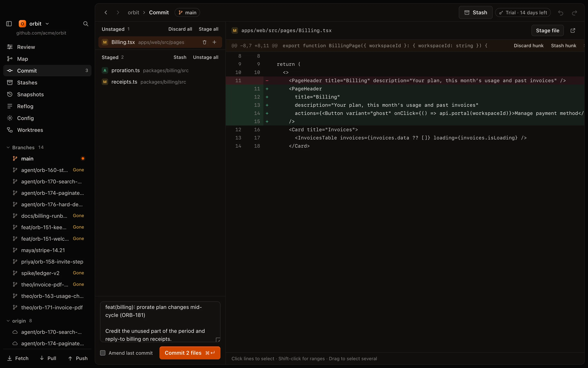Pull changes from remote

pyautogui.click(x=48, y=358)
